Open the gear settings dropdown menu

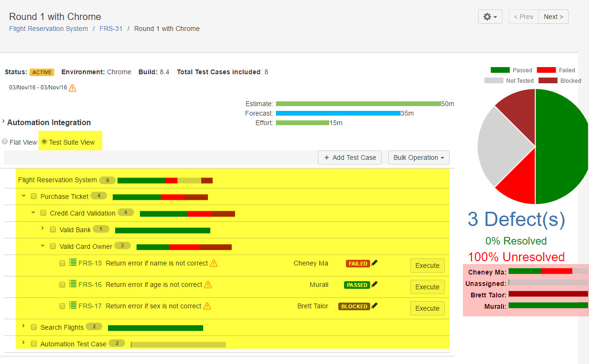490,17
